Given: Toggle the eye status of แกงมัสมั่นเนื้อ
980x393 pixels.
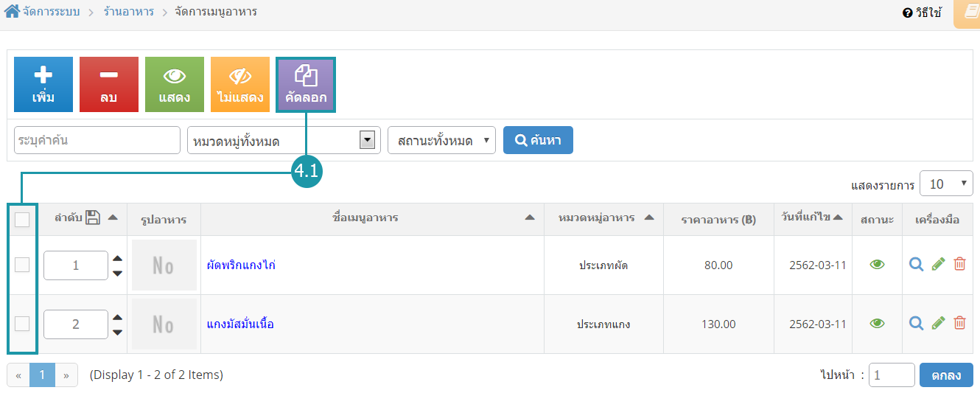Looking at the screenshot, I should coord(877,323).
